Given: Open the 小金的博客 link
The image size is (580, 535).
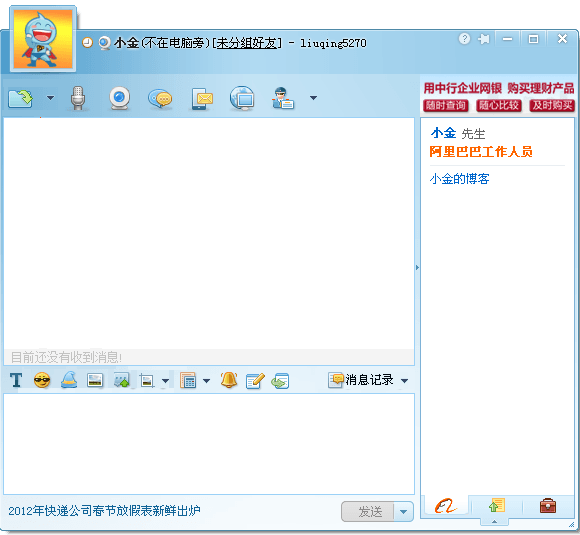Looking at the screenshot, I should (x=459, y=179).
